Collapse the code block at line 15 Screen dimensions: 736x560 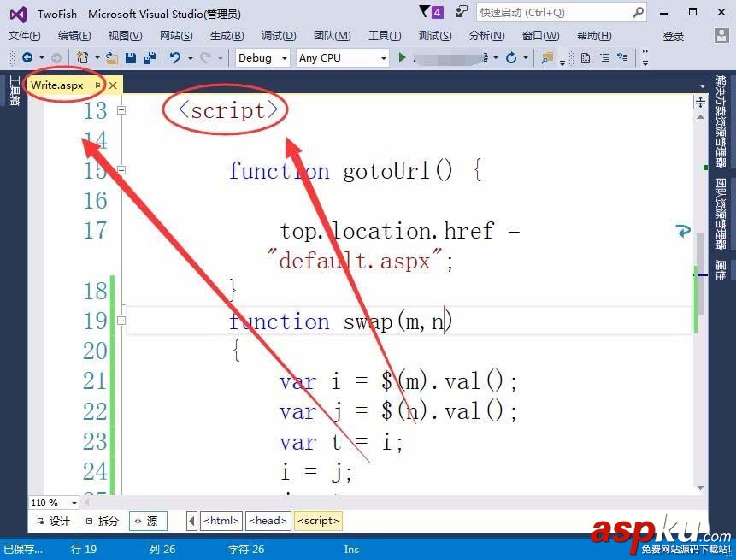[121, 170]
